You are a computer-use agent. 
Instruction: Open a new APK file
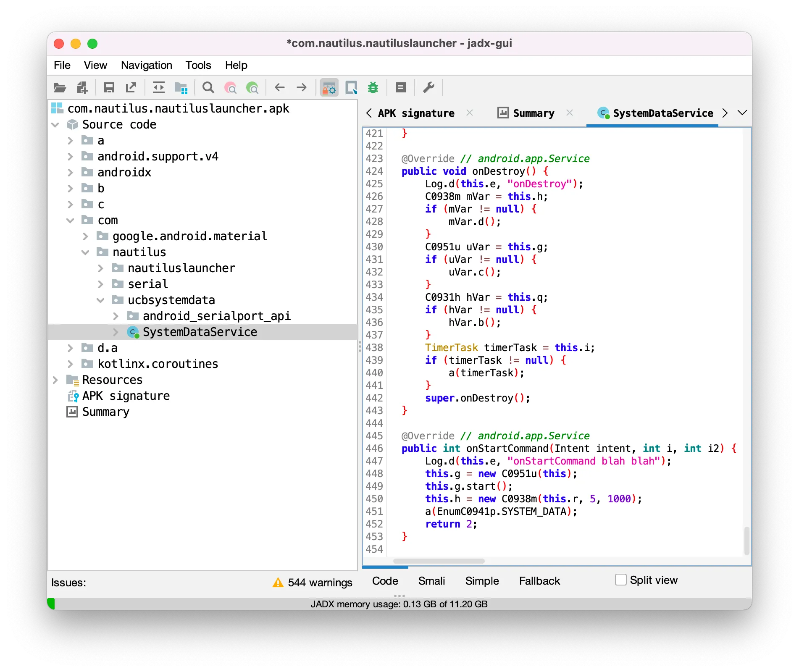(x=60, y=87)
